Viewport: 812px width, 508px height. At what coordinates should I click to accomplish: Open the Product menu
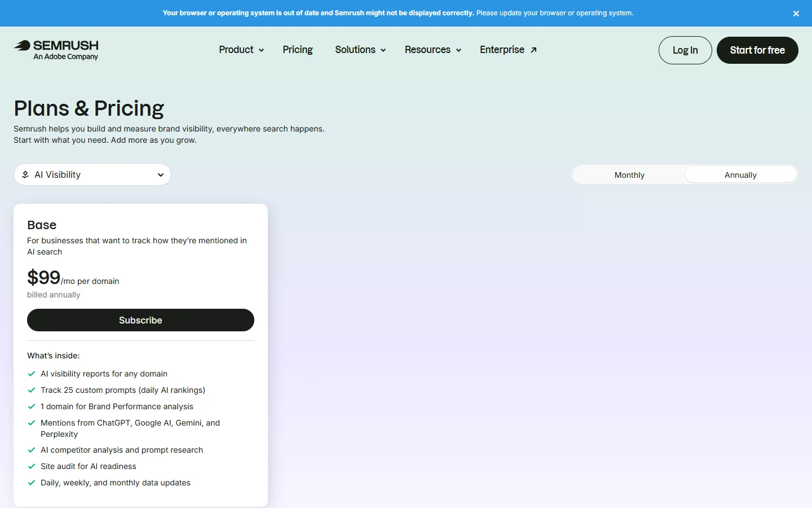pos(241,50)
